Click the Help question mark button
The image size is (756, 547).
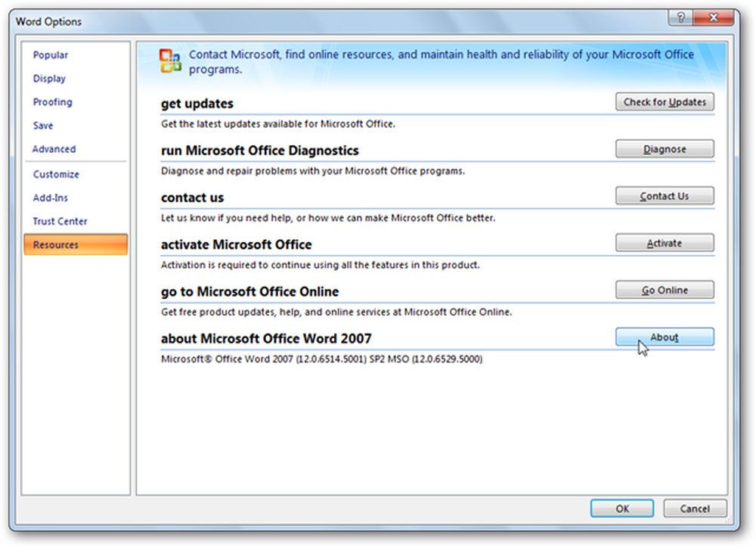pyautogui.click(x=681, y=18)
